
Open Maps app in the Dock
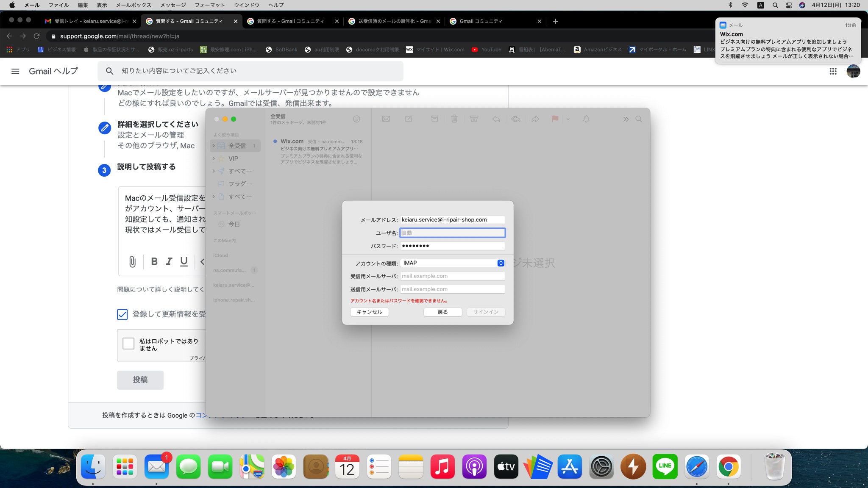pyautogui.click(x=252, y=466)
